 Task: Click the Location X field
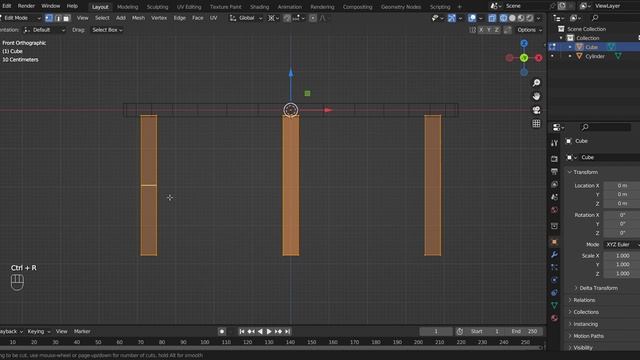622,186
